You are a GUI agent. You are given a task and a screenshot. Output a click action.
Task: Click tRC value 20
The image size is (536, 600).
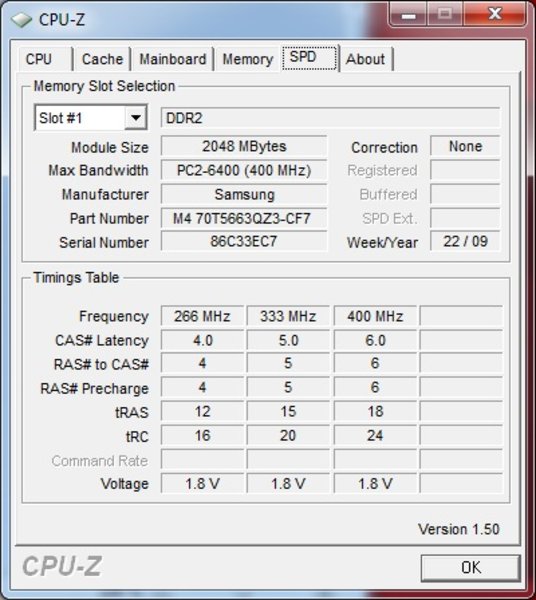tap(288, 435)
